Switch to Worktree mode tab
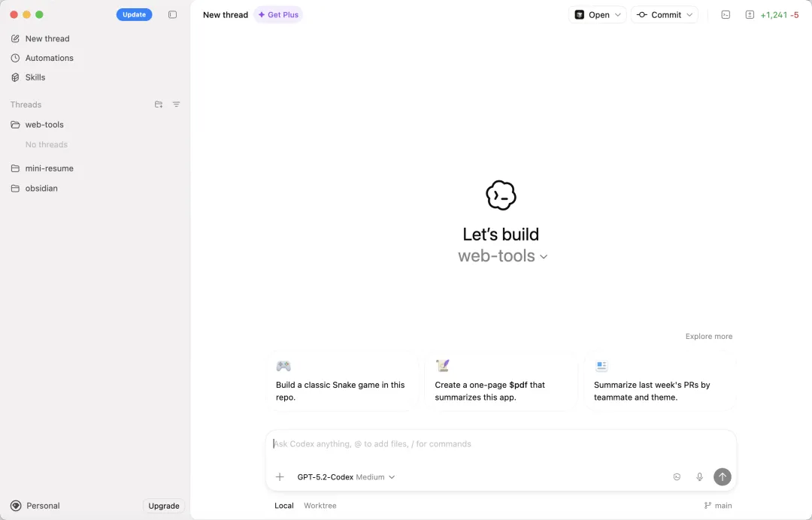 tap(320, 506)
